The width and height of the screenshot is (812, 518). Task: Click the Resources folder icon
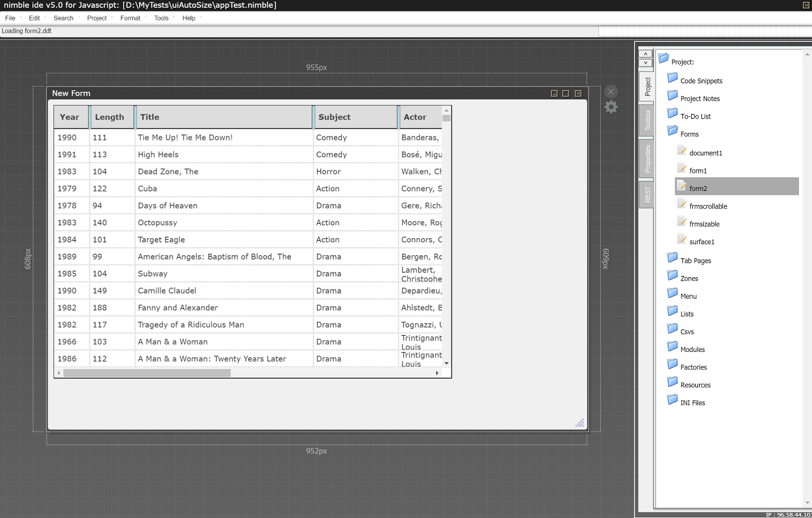[x=673, y=381]
